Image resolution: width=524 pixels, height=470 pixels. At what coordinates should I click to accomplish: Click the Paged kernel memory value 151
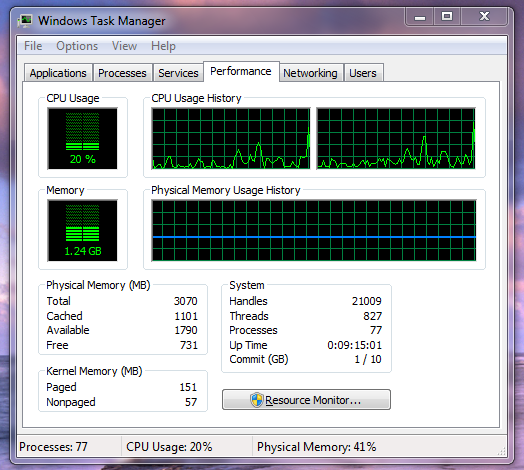tap(188, 387)
